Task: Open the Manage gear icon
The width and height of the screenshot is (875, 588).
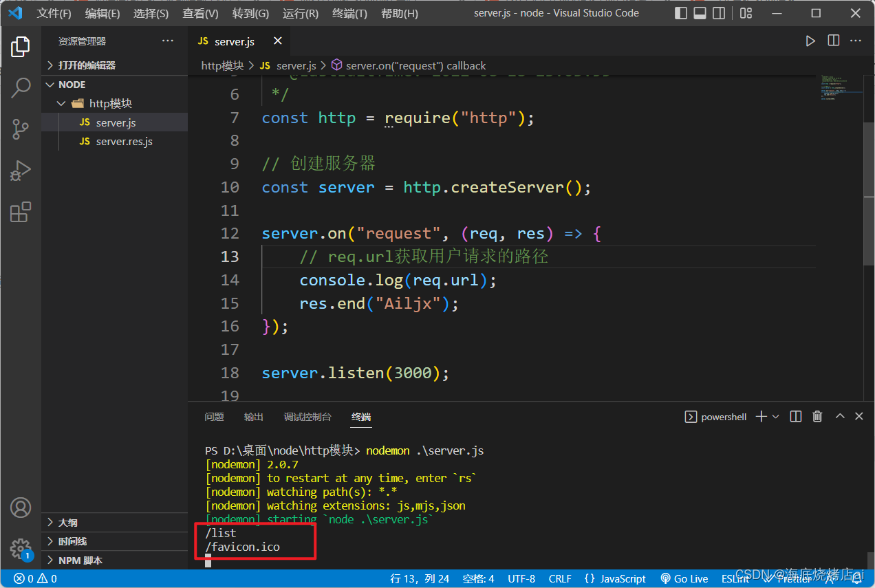Action: pos(21,548)
